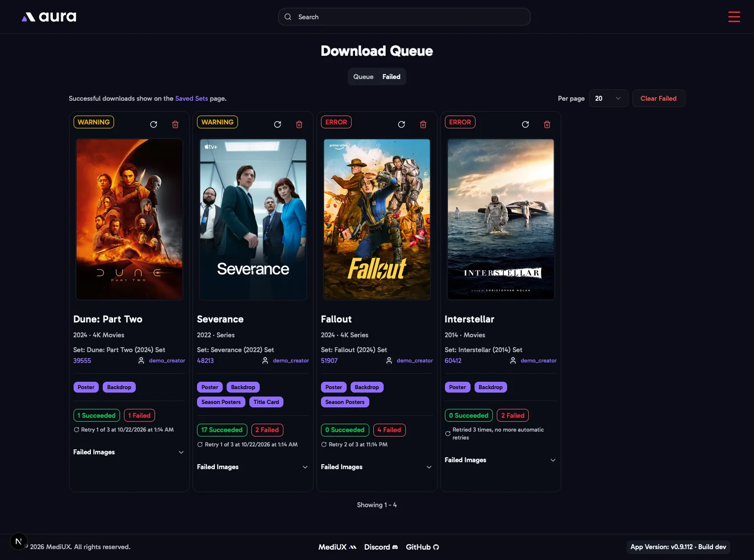Click the Clear Failed button
The width and height of the screenshot is (754, 560).
[x=659, y=98]
